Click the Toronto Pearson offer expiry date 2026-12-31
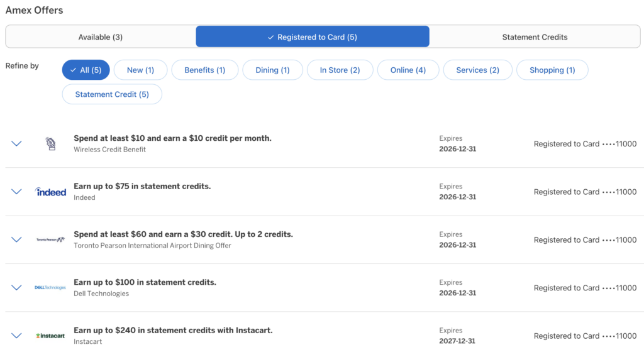This screenshot has height=357, width=644. (x=458, y=245)
